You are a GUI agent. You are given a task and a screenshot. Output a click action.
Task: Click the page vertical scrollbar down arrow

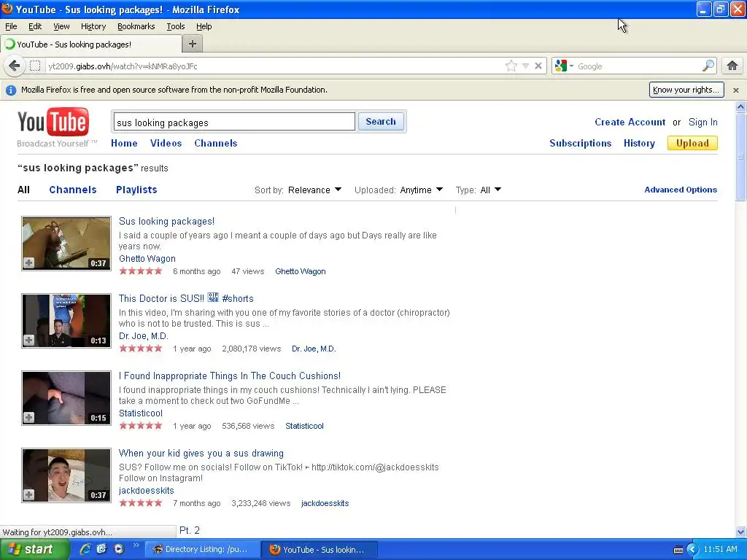tap(740, 532)
